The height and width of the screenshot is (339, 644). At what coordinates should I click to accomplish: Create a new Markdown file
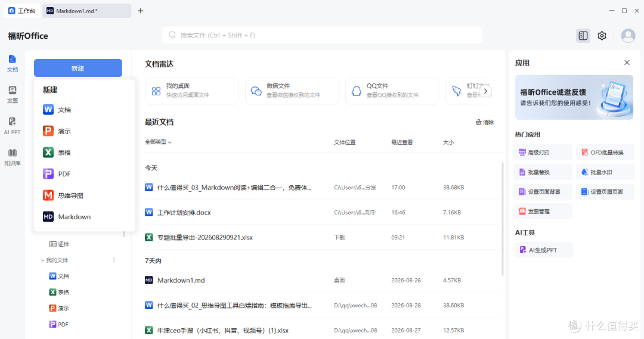[x=84, y=217]
